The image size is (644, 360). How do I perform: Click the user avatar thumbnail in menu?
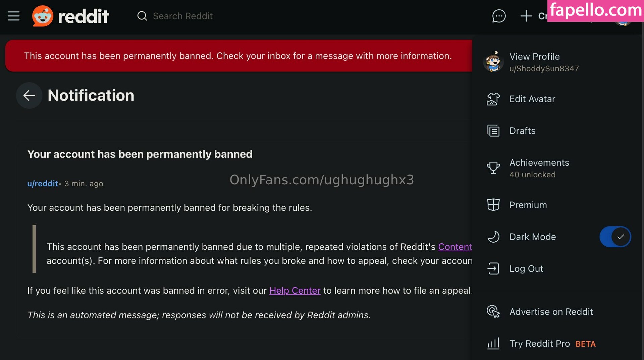(x=493, y=62)
